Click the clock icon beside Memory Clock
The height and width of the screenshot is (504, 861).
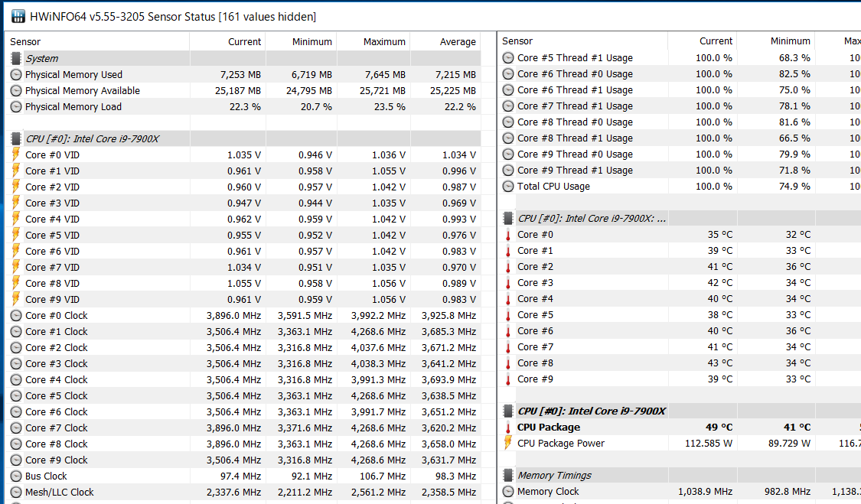(x=508, y=491)
